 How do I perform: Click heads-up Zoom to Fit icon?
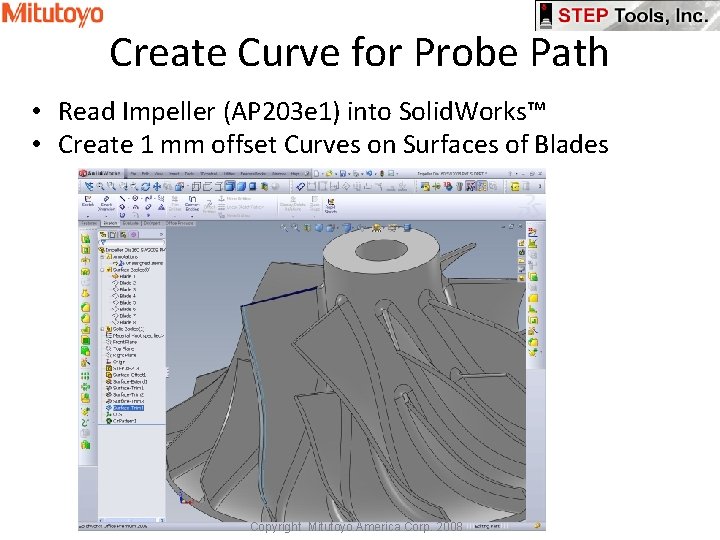(x=284, y=227)
